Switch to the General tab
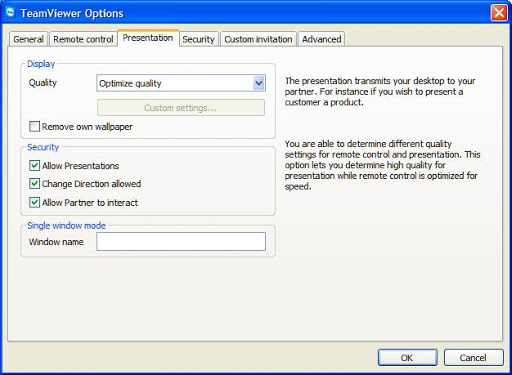The image size is (512, 375). coord(28,39)
